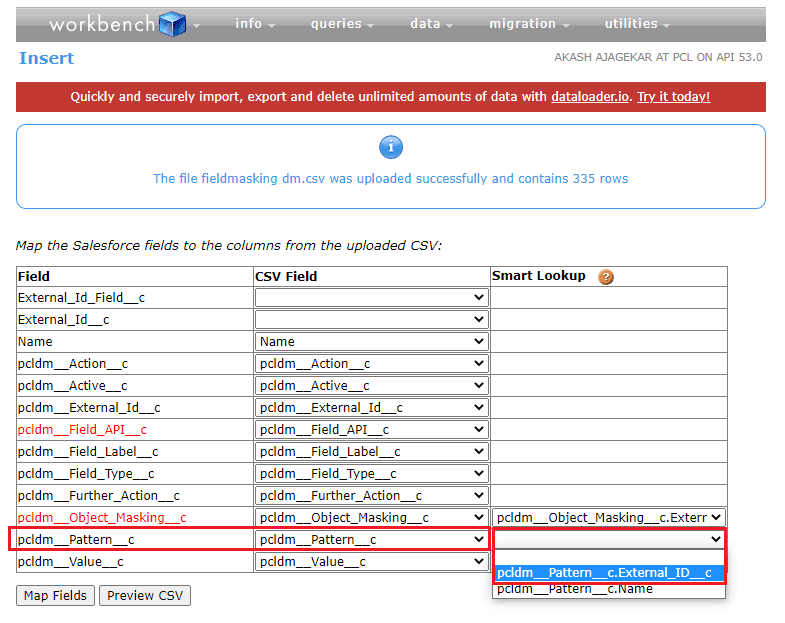Open CSV Field dropdown for pcldm__Value__c

coord(371,562)
